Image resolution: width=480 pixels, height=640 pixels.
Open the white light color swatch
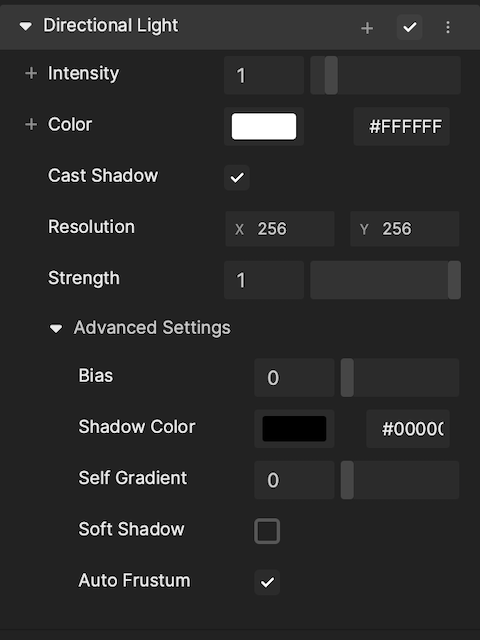tap(264, 127)
